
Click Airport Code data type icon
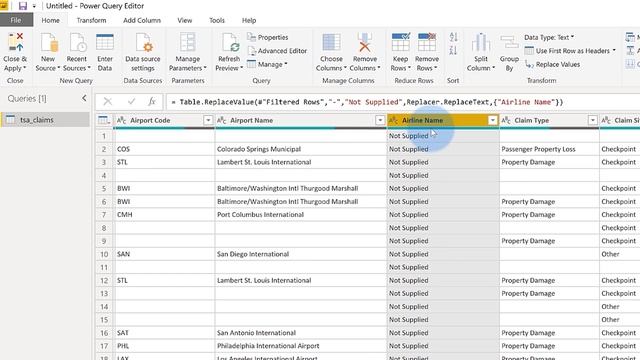(121, 120)
